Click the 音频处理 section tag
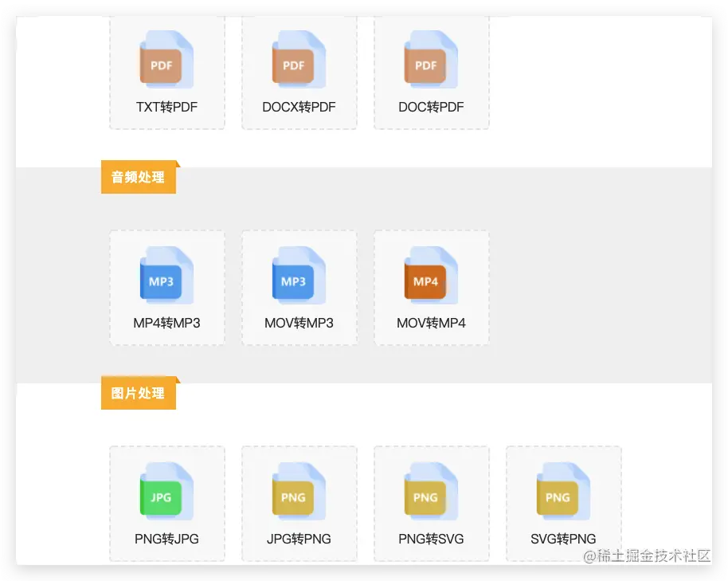This screenshot has width=728, height=581. 139,177
